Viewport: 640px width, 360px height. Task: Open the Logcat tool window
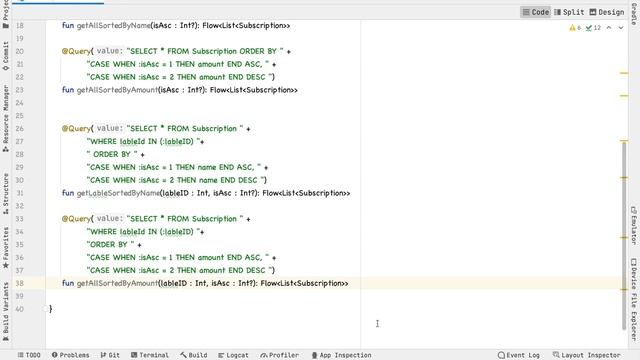233,355
